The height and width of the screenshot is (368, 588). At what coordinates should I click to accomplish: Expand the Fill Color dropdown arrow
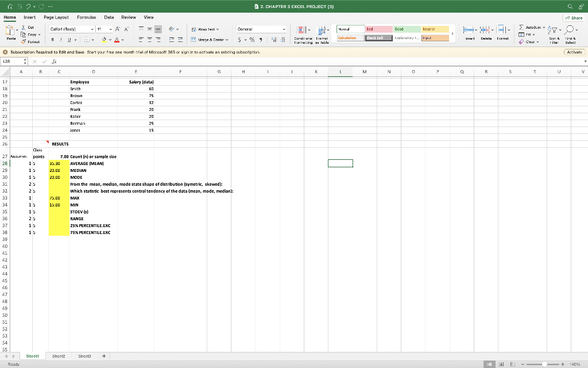110,39
